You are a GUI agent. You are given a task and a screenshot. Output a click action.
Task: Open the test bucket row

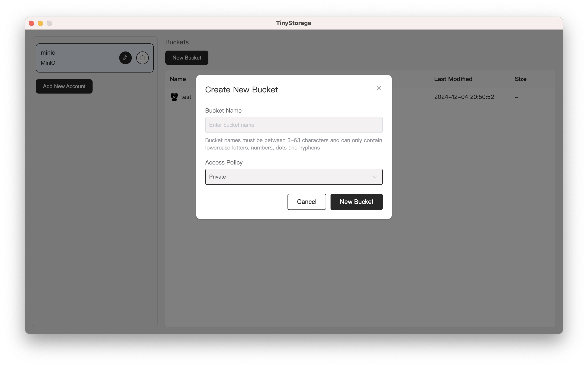click(186, 97)
